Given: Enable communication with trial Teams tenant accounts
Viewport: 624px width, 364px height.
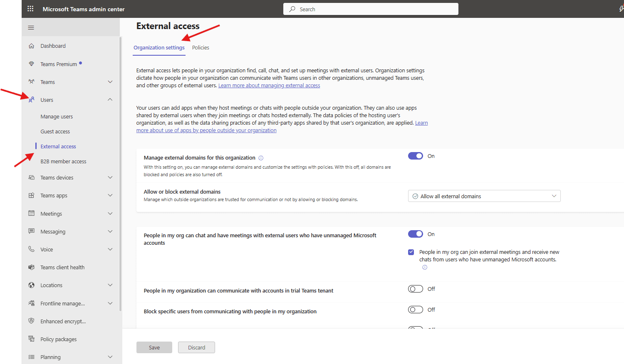Looking at the screenshot, I should coord(415,289).
